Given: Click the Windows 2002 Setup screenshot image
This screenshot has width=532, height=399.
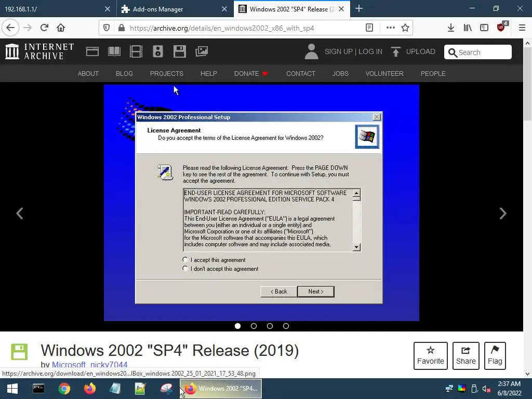Looking at the screenshot, I should tap(261, 203).
